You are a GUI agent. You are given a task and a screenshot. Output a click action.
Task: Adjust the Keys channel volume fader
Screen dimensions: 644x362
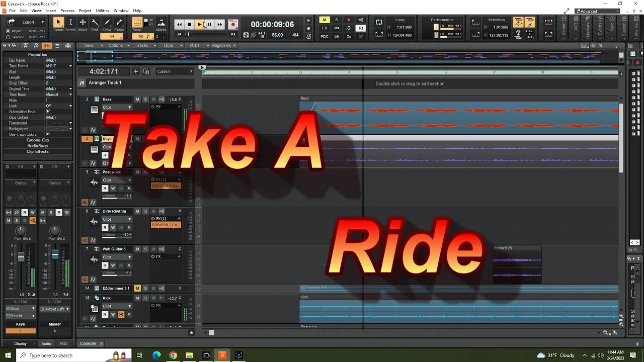coord(21,257)
